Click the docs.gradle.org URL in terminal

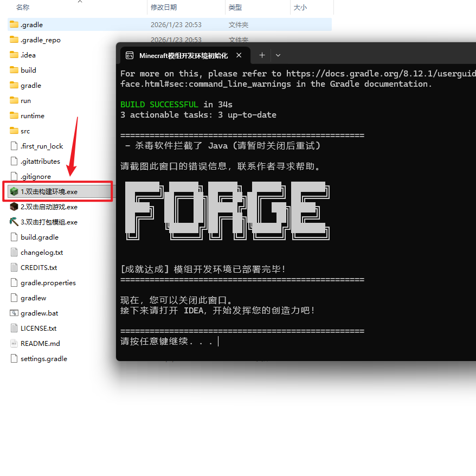(x=381, y=74)
